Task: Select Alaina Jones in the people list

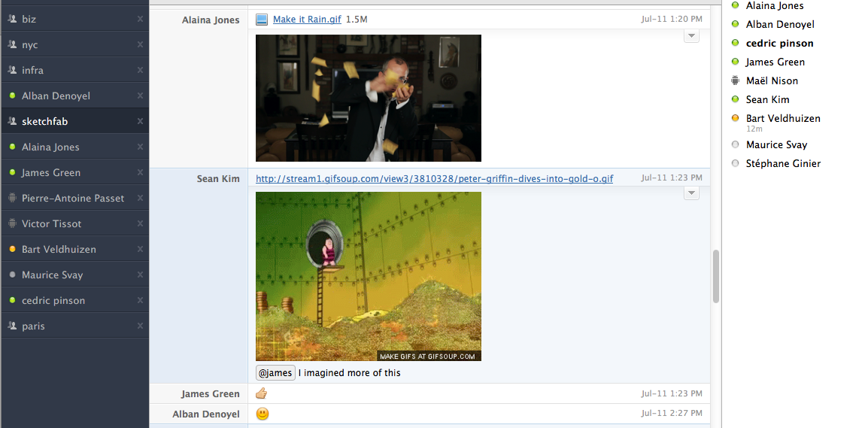Action: [x=775, y=5]
